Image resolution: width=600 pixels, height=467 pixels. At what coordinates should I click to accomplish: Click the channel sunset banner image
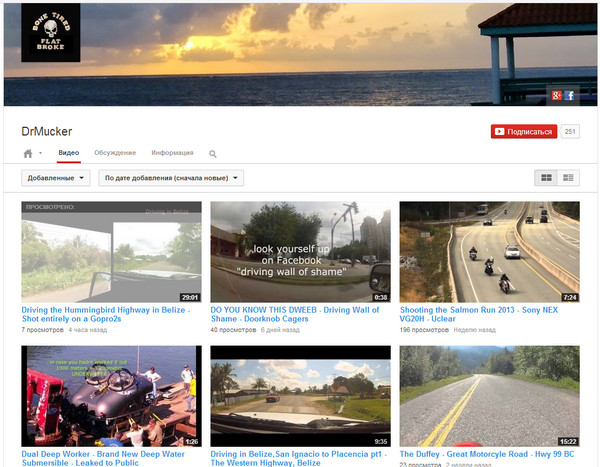coord(300,54)
